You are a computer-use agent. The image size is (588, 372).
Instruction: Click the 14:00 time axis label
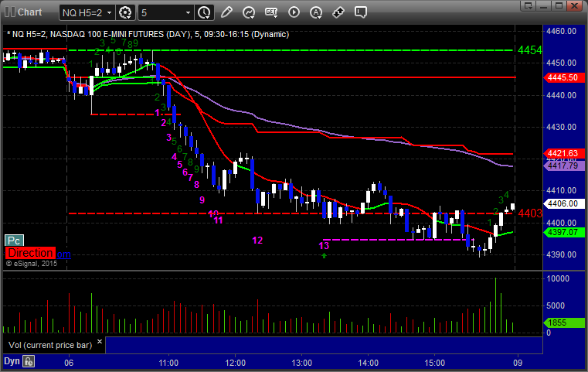tap(369, 363)
